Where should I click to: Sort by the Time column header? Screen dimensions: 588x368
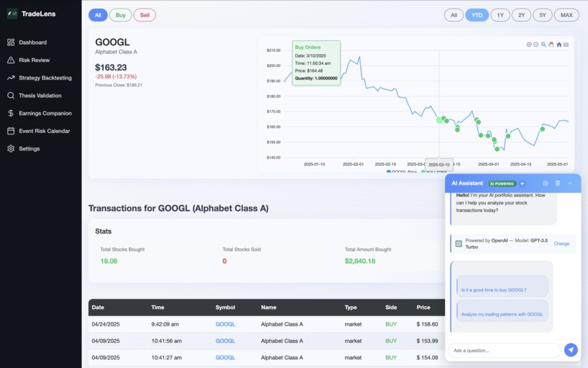pyautogui.click(x=158, y=307)
